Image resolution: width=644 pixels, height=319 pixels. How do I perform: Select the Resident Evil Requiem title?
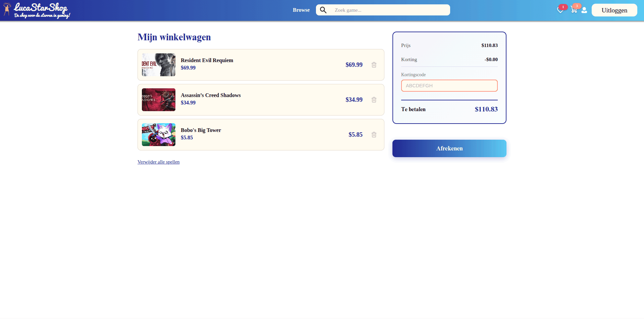207,60
